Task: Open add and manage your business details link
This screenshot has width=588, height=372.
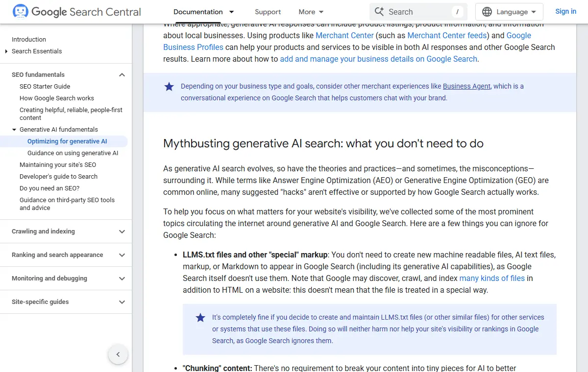Action: click(x=378, y=59)
